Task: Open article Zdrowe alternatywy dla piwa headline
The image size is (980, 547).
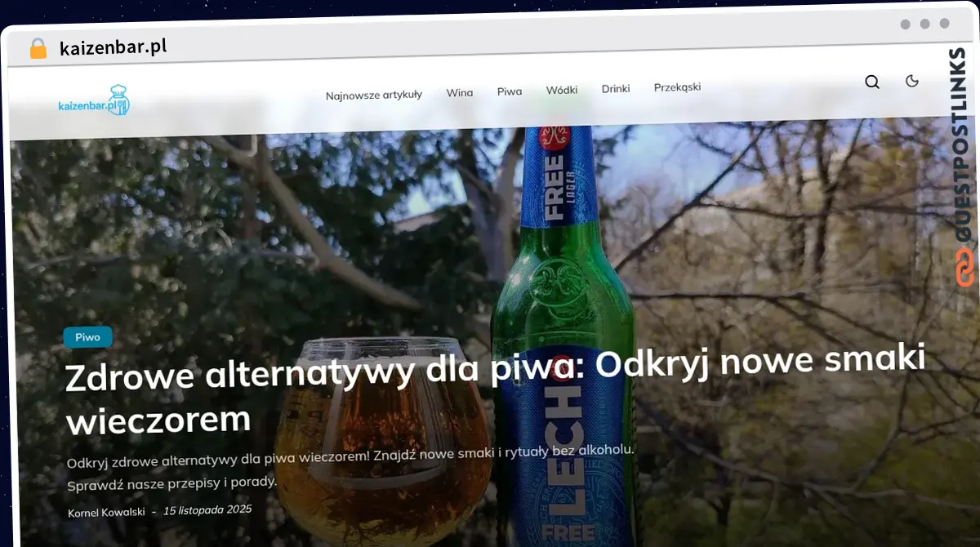Action: pos(495,390)
